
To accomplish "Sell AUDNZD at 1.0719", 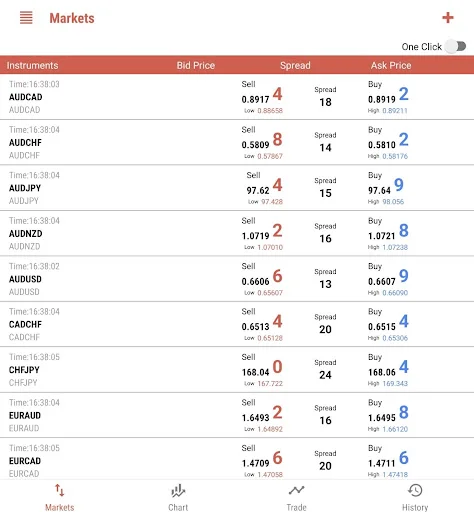I will click(262, 233).
